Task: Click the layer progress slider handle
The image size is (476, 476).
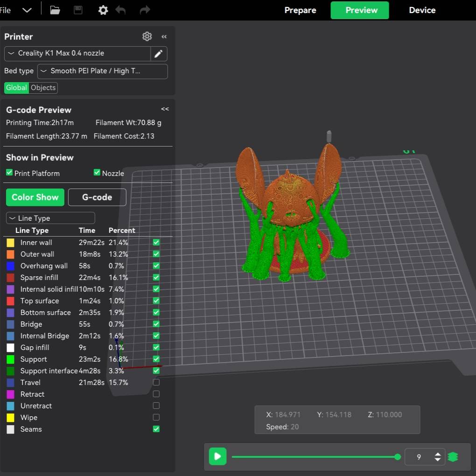Action: click(x=398, y=457)
